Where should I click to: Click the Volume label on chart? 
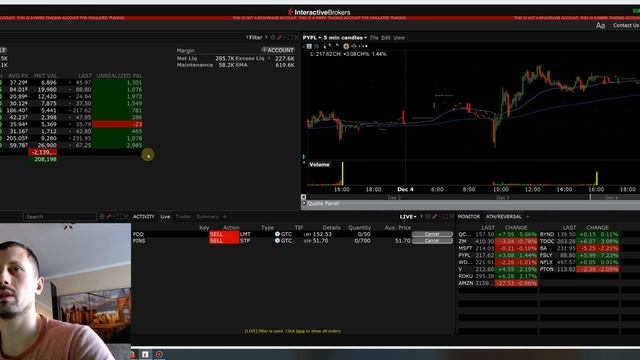319,164
